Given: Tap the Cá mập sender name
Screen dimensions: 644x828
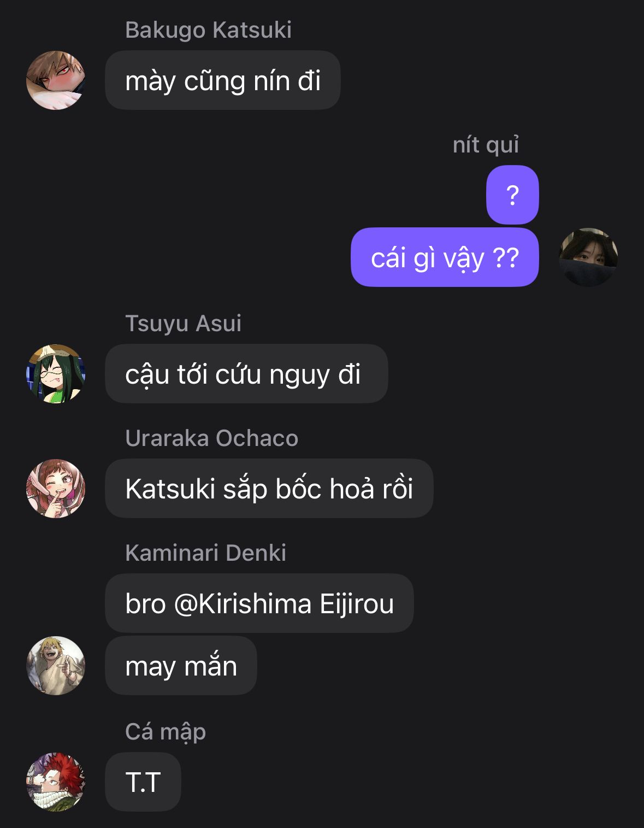Looking at the screenshot, I should [x=166, y=732].
